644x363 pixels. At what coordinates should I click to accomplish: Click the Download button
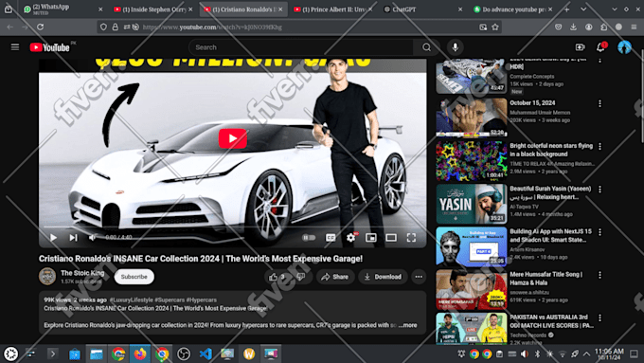[383, 277]
